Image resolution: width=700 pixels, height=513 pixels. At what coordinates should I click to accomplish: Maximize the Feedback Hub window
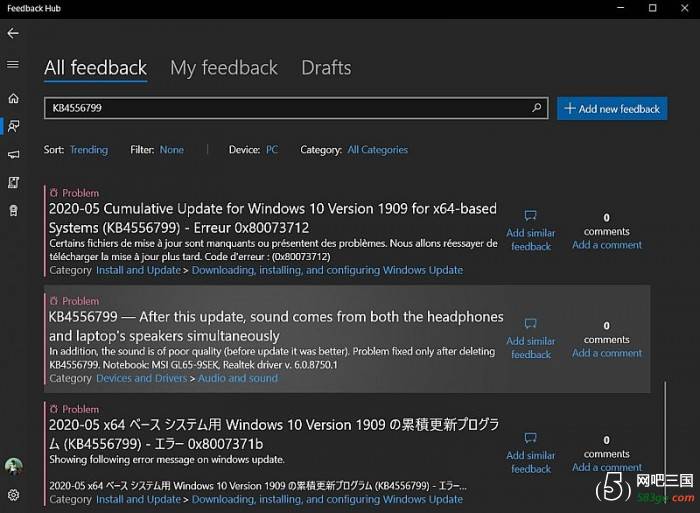coord(653,8)
